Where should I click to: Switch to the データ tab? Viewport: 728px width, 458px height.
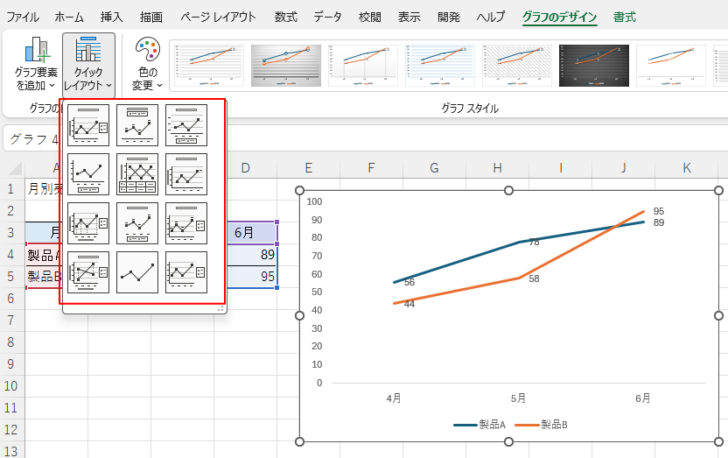pyautogui.click(x=327, y=17)
